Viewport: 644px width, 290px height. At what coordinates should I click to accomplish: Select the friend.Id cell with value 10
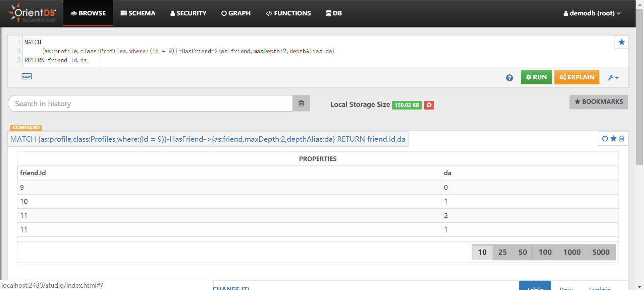(229, 202)
